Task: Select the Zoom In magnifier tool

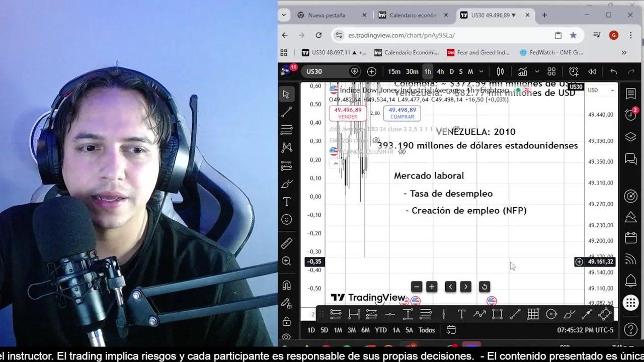Action: [286, 261]
